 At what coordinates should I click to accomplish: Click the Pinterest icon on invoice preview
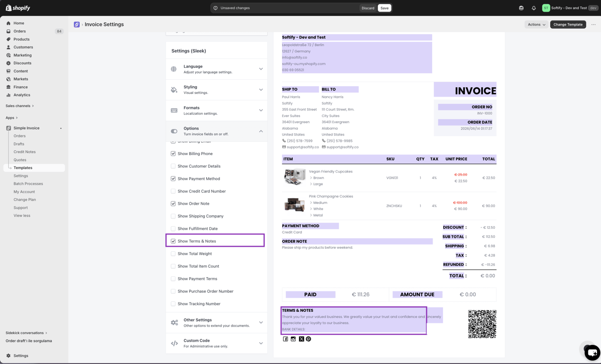pos(309,339)
